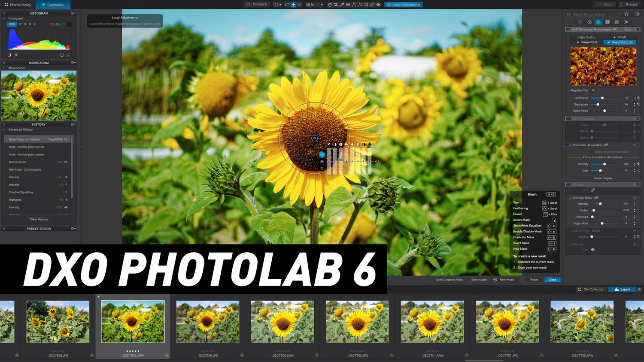The image size is (644, 362).
Task: Open the Move/Zoom panel menu
Action: pyautogui.click(x=73, y=63)
